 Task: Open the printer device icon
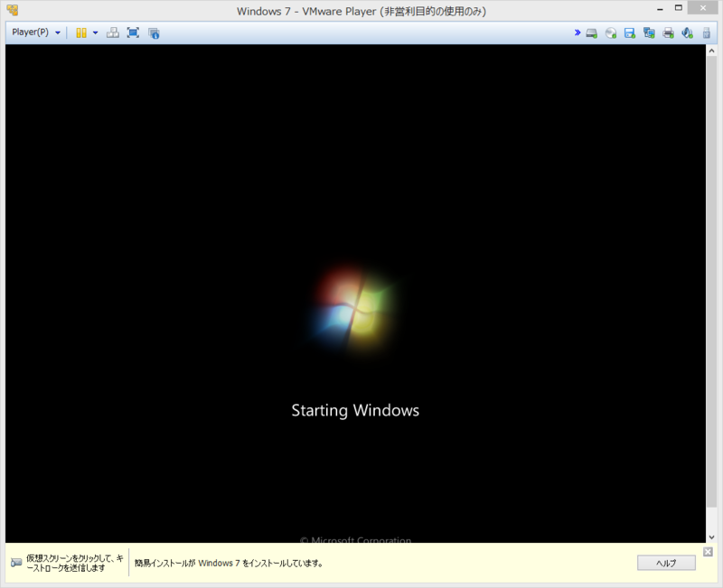pos(668,33)
